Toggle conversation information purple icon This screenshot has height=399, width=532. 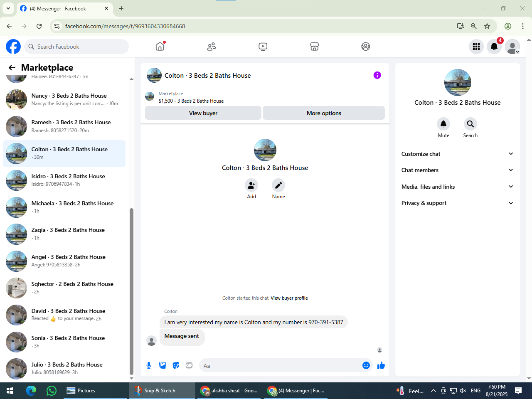tap(377, 75)
